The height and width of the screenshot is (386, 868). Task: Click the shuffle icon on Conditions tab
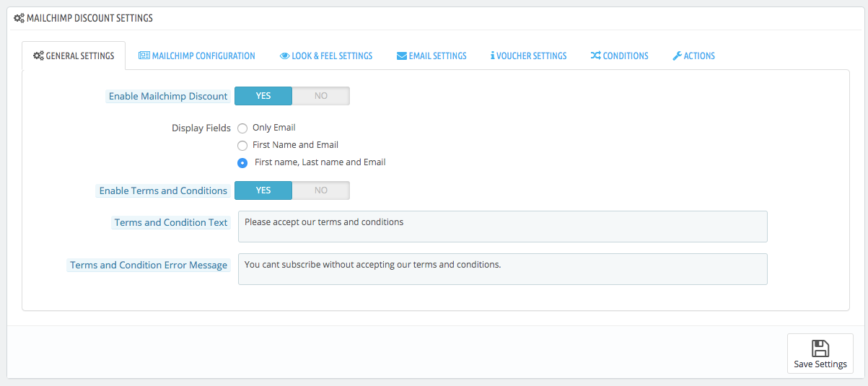pyautogui.click(x=596, y=56)
